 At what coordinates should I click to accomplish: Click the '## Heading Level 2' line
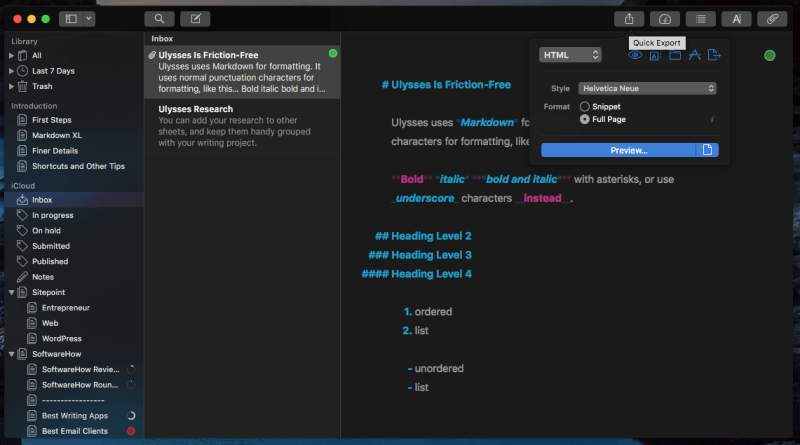423,236
